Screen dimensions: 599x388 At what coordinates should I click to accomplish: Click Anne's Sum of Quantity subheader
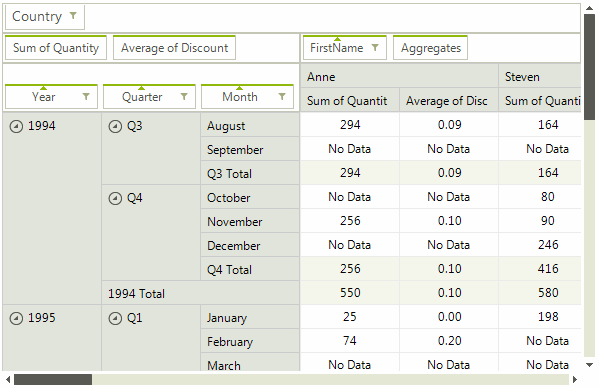350,100
